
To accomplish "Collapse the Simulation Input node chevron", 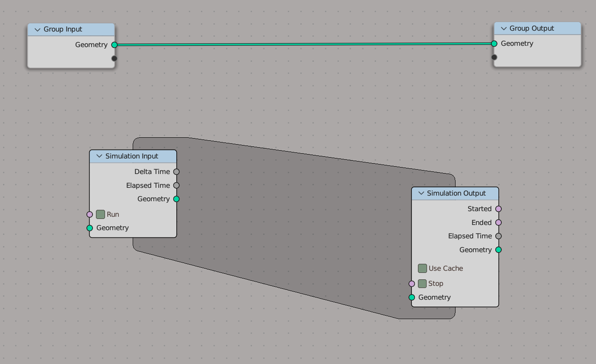I will [99, 156].
